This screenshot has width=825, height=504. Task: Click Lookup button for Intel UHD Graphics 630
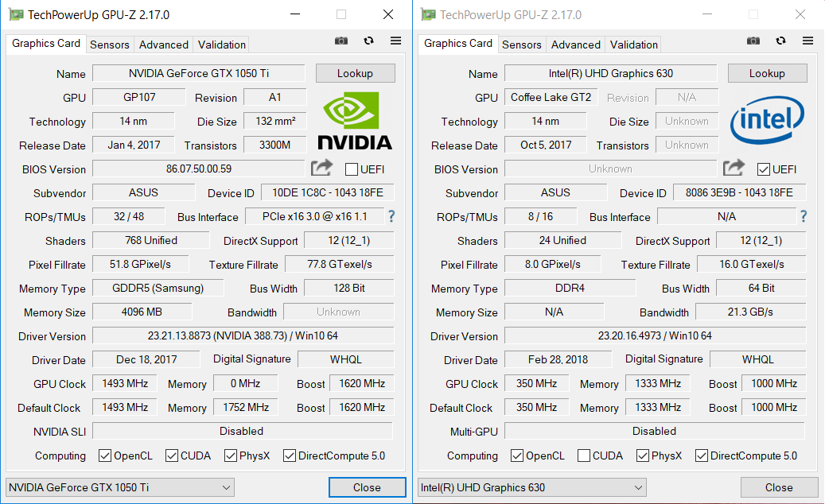point(767,73)
